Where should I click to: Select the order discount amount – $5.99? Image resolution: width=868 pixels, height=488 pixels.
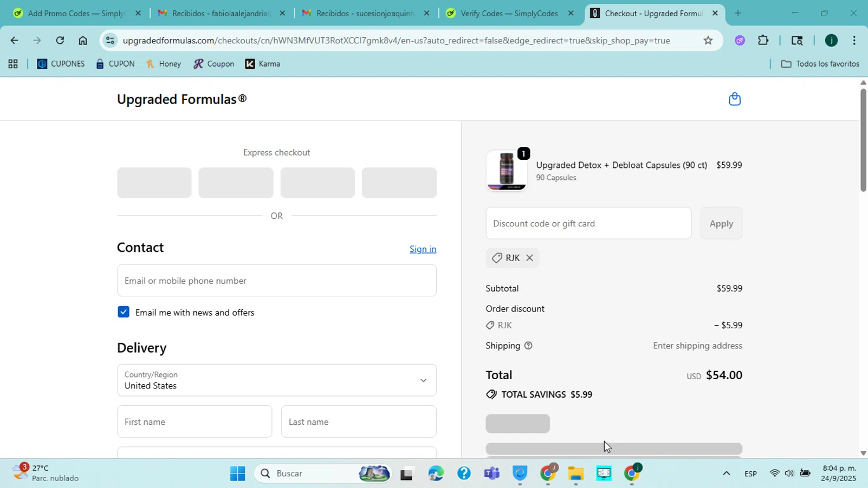(728, 325)
